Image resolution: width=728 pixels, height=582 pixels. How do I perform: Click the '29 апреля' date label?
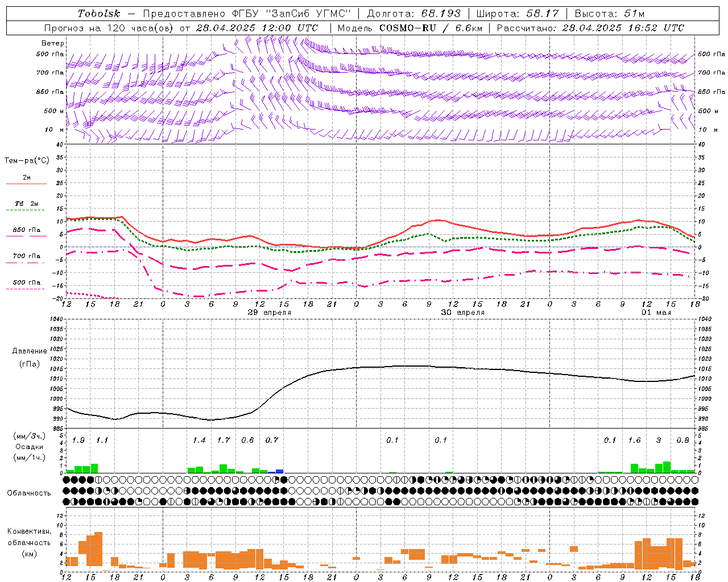[270, 313]
